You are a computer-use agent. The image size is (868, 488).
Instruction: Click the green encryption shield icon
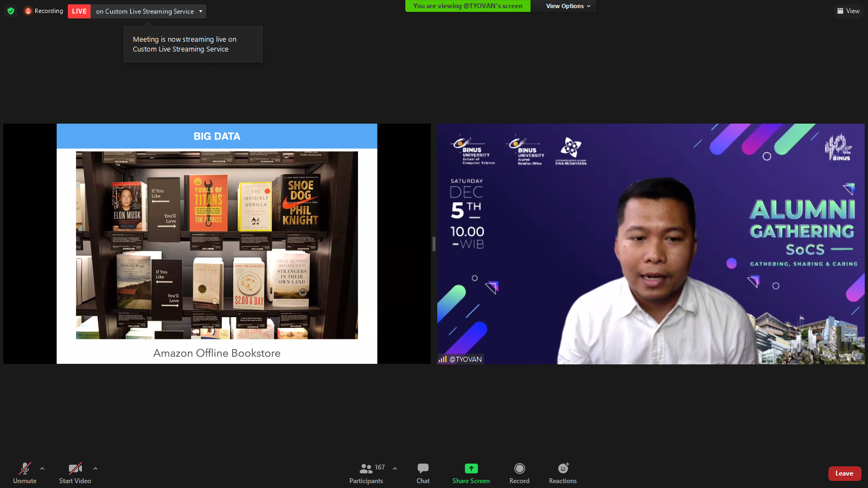click(x=11, y=11)
